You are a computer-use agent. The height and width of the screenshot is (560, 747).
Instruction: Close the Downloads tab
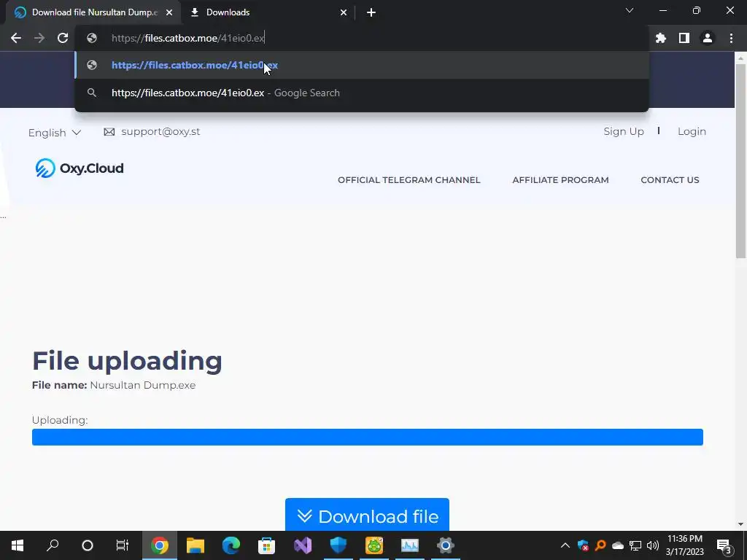(x=344, y=12)
